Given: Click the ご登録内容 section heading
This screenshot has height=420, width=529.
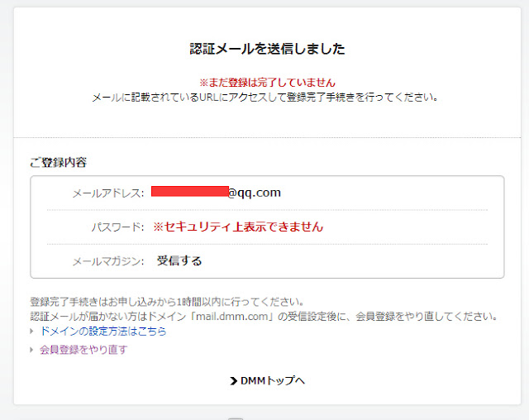Looking at the screenshot, I should click(x=59, y=163).
